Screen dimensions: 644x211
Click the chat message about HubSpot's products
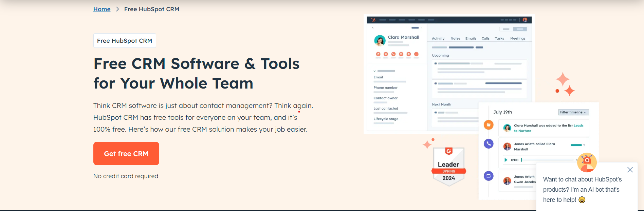tap(583, 190)
